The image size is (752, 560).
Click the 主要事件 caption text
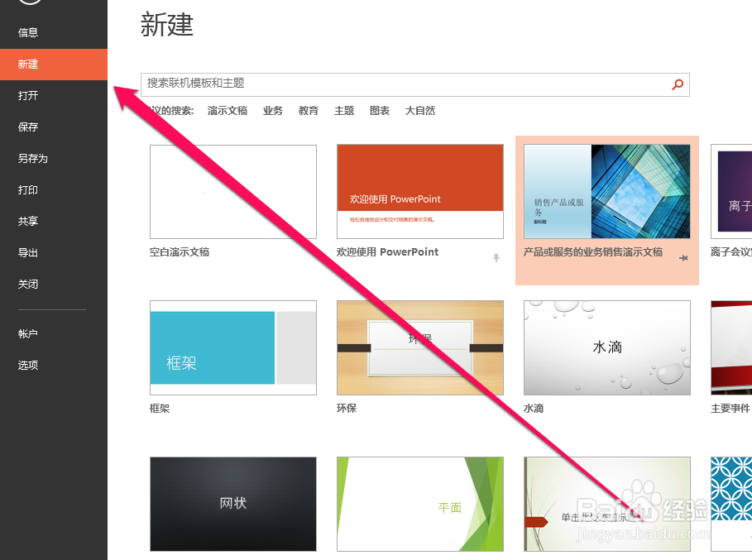730,409
